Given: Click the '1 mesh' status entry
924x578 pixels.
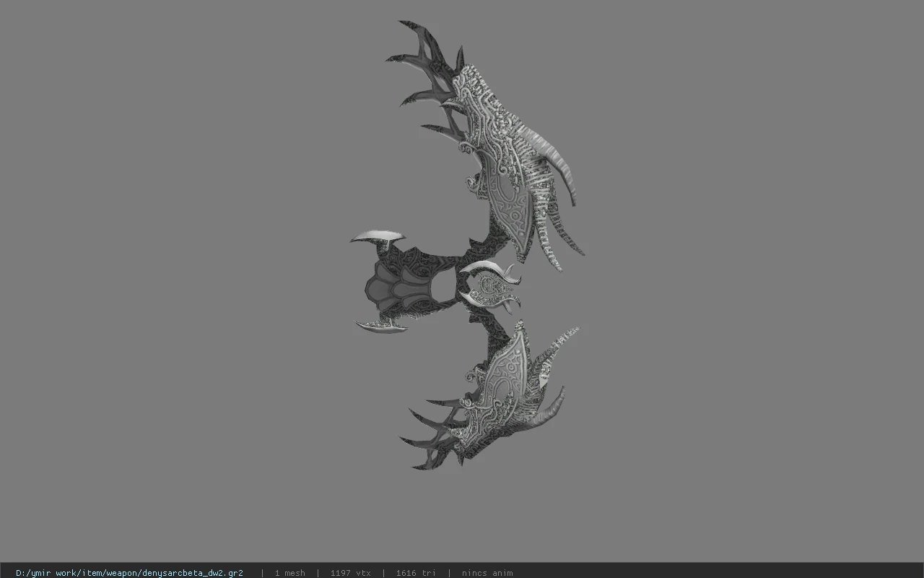Looking at the screenshot, I should [x=289, y=573].
